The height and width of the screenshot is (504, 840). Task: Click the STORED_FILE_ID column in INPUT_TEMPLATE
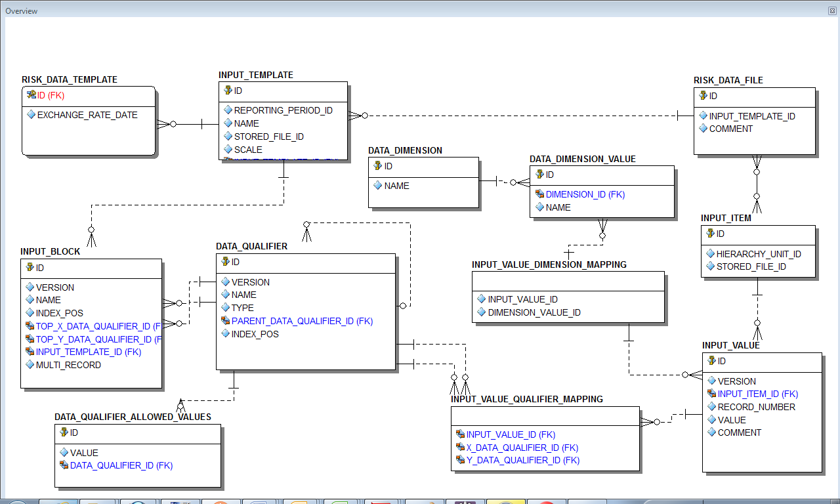coord(269,136)
